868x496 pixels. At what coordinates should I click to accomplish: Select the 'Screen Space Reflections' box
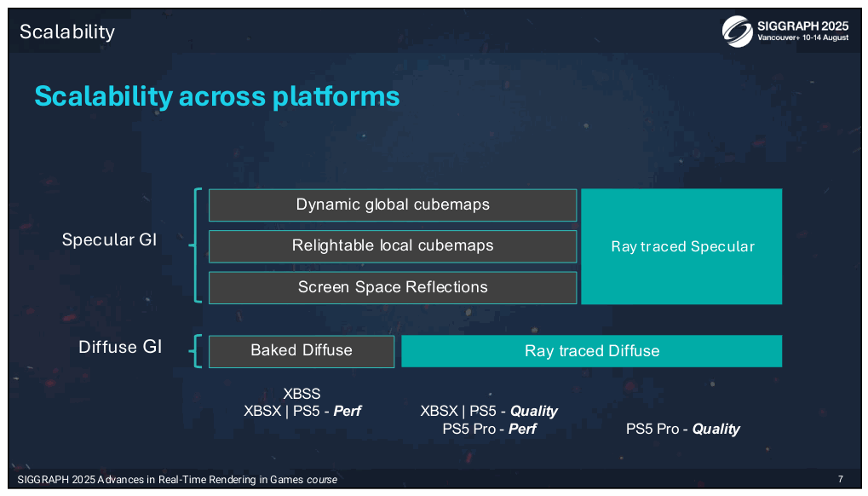pyautogui.click(x=393, y=287)
